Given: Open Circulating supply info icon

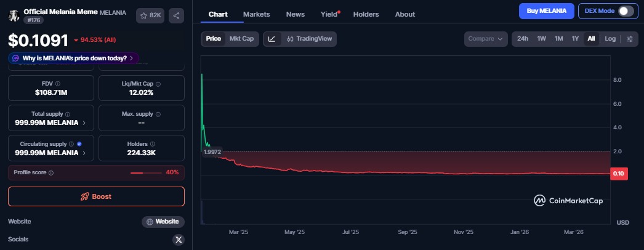Looking at the screenshot, I should click(71, 144).
